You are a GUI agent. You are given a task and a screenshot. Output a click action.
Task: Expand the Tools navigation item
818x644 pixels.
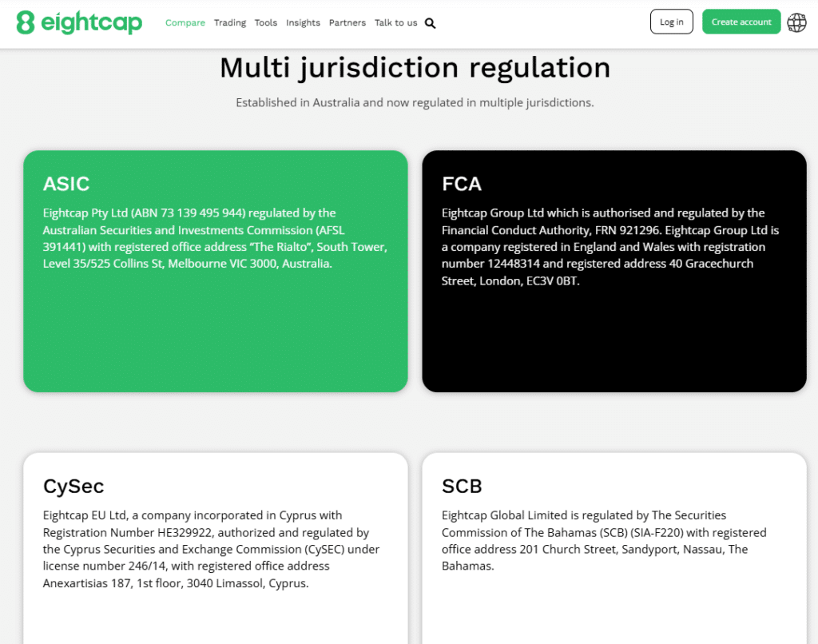(x=265, y=22)
